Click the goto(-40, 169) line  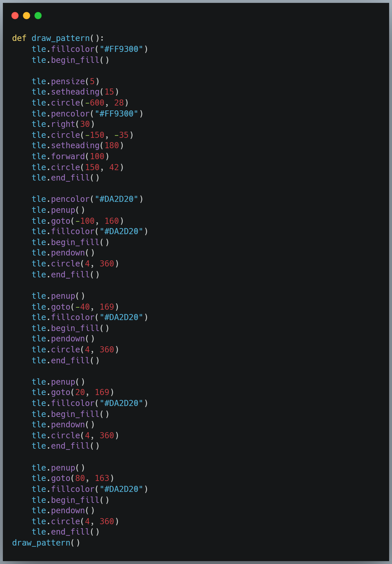[x=75, y=307]
